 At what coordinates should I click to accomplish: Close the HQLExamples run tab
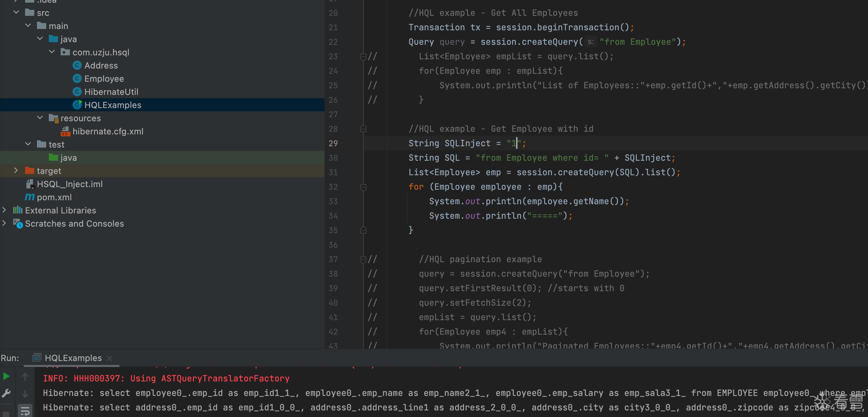coord(109,358)
